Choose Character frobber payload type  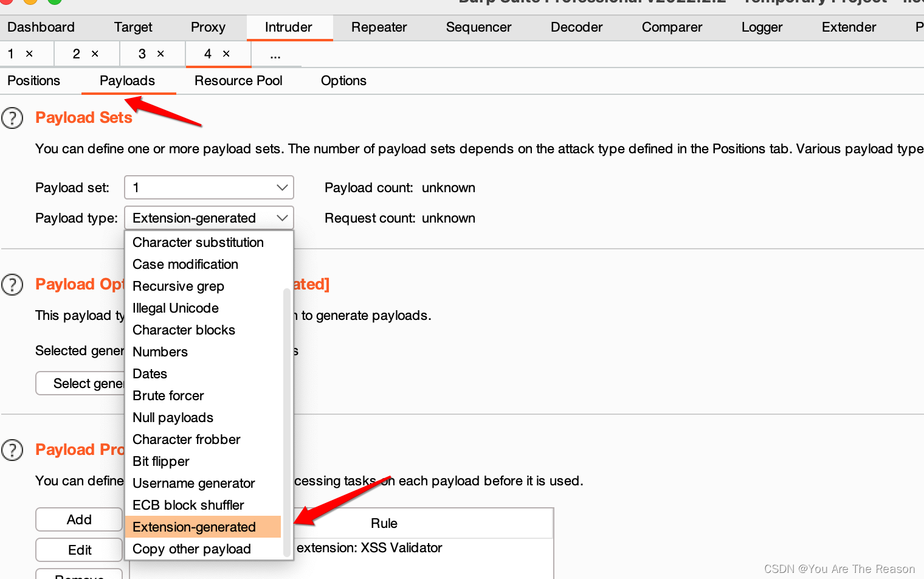tap(204, 439)
